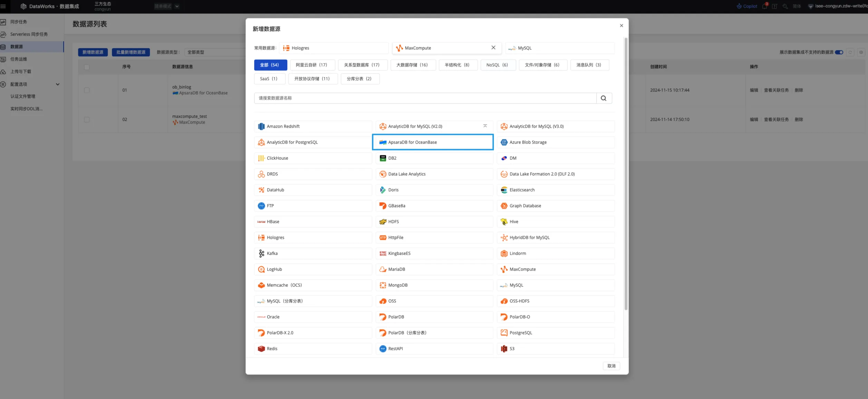Open 上传与下载 in the sidebar
The image size is (868, 399).
click(21, 71)
